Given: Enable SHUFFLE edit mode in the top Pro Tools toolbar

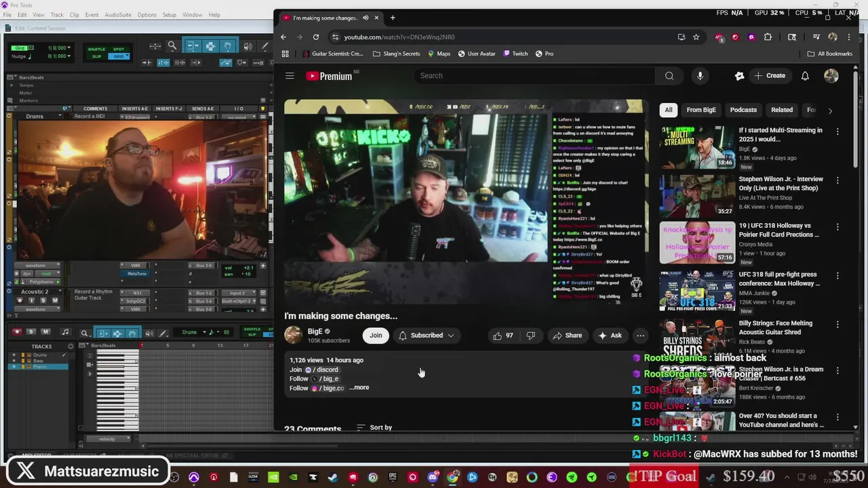Looking at the screenshot, I should [96, 49].
